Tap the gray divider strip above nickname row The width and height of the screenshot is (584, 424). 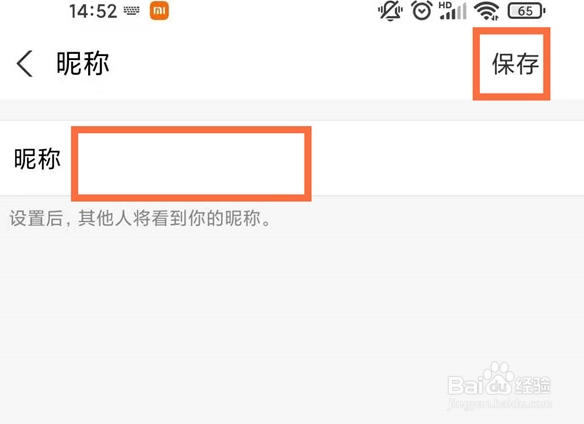point(292,110)
